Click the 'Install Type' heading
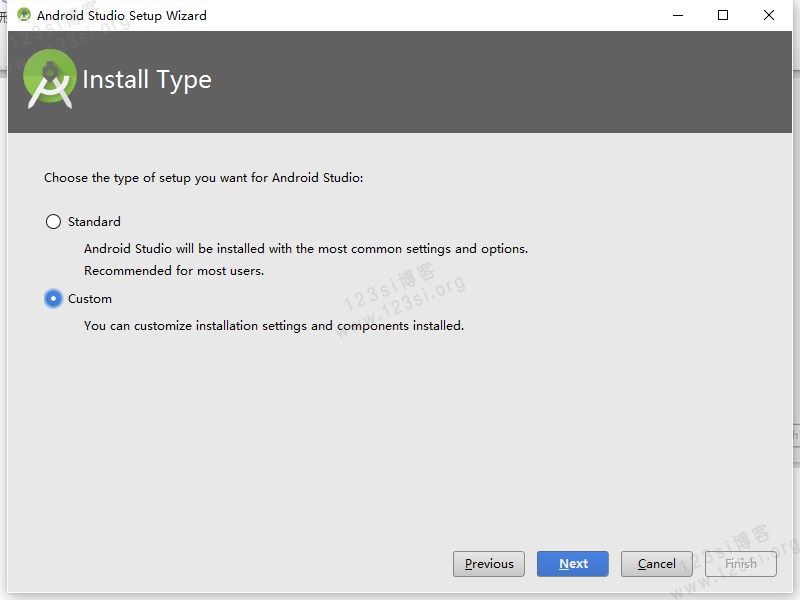 [x=147, y=80]
